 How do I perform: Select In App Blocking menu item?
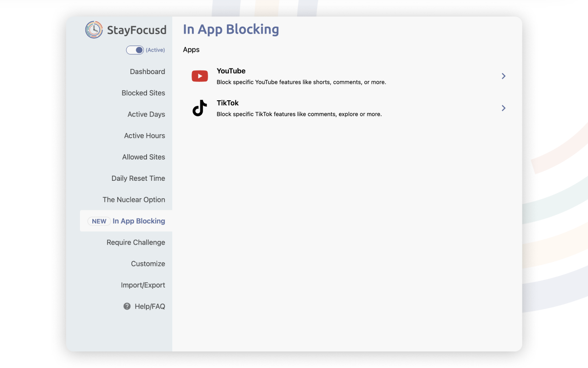[126, 221]
